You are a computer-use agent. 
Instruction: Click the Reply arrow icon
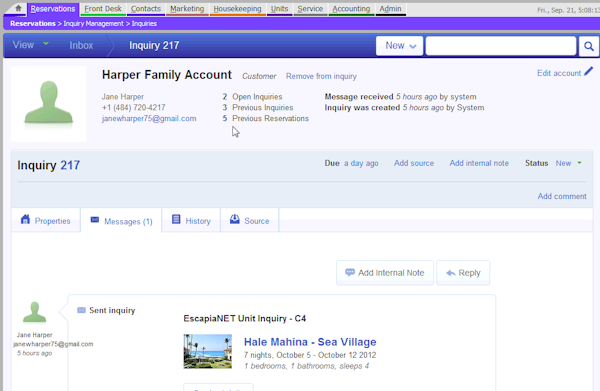pos(451,273)
